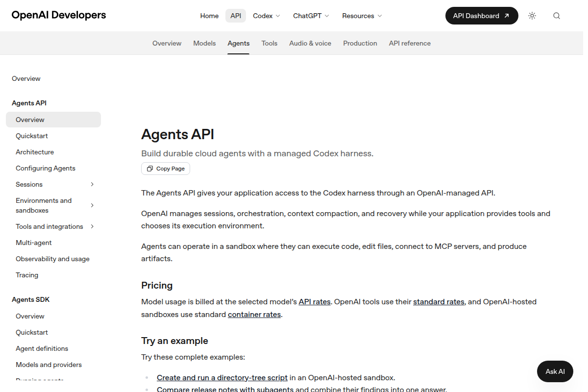Open Quickstart under Agents API
This screenshot has height=392, width=588.
32,136
